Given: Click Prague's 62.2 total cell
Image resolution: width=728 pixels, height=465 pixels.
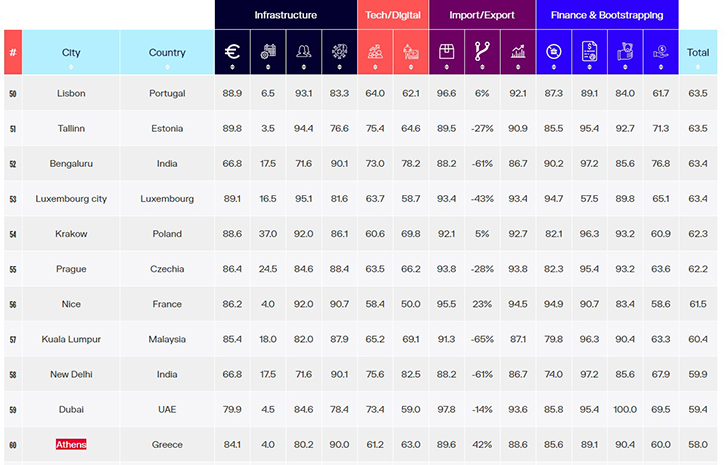Looking at the screenshot, I should [x=698, y=269].
